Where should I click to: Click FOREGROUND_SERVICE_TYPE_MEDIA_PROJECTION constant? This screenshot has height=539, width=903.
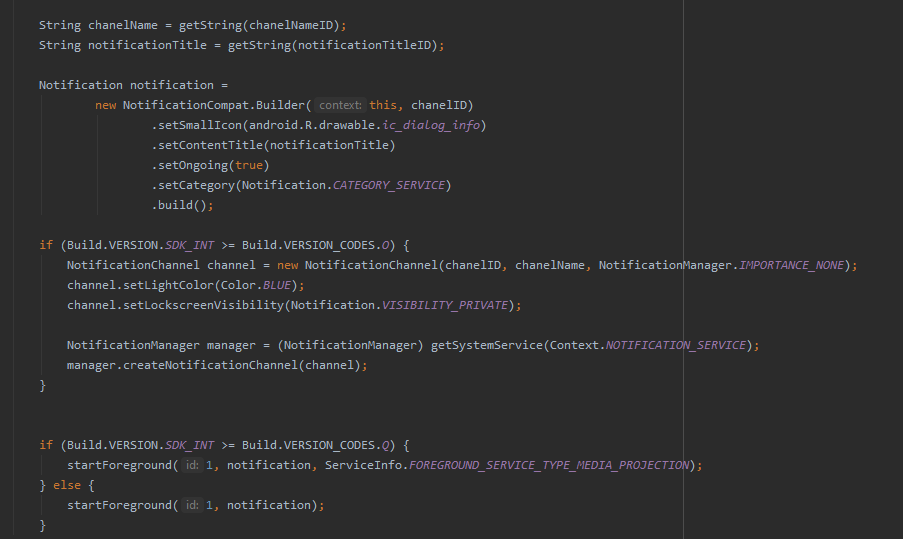pyautogui.click(x=549, y=465)
